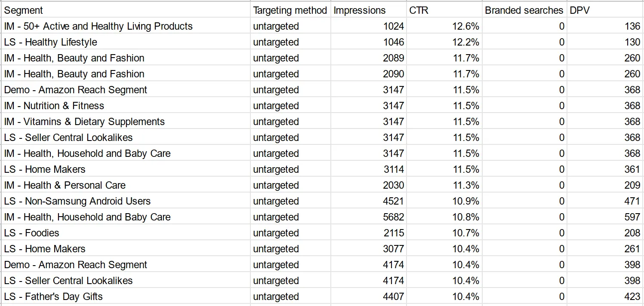Select the Non-Samsung Android Users cell
The height and width of the screenshot is (306, 644).
pyautogui.click(x=126, y=201)
